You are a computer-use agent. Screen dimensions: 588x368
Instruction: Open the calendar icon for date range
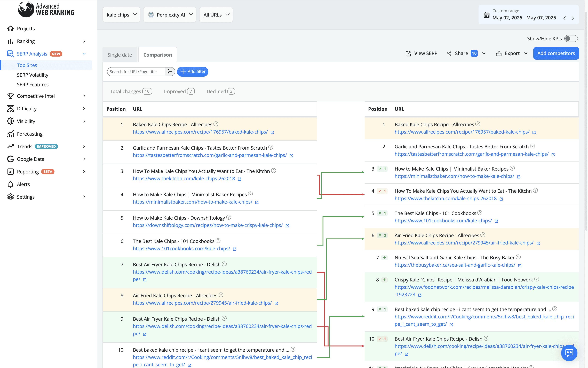click(x=487, y=15)
